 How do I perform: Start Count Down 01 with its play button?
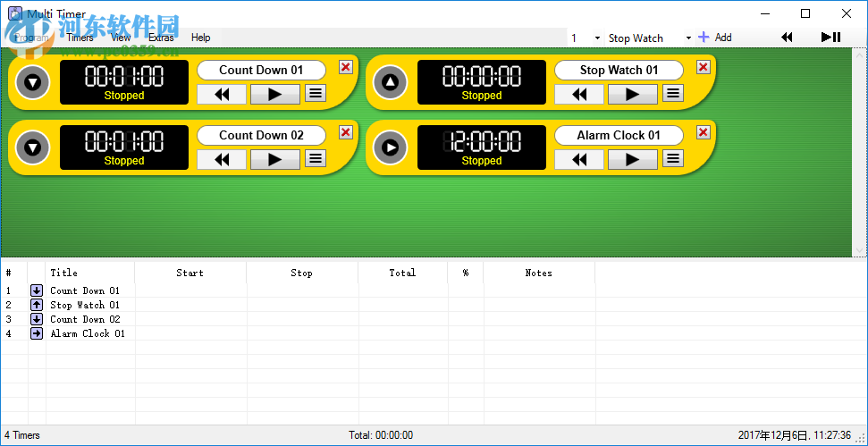[275, 94]
